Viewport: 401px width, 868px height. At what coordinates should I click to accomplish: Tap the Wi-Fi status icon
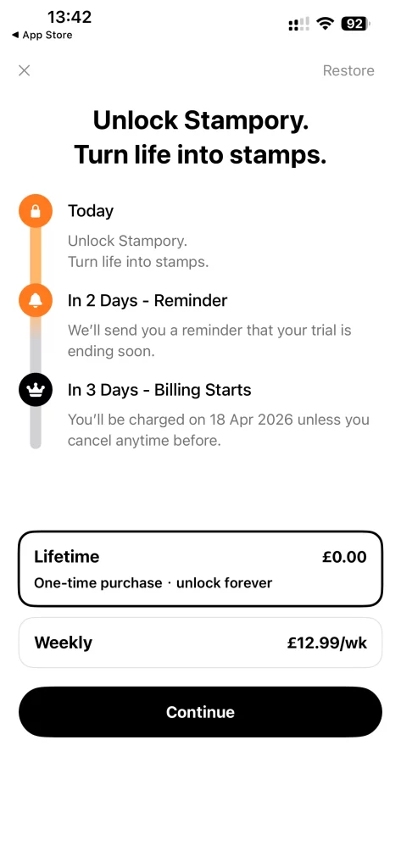pyautogui.click(x=325, y=23)
